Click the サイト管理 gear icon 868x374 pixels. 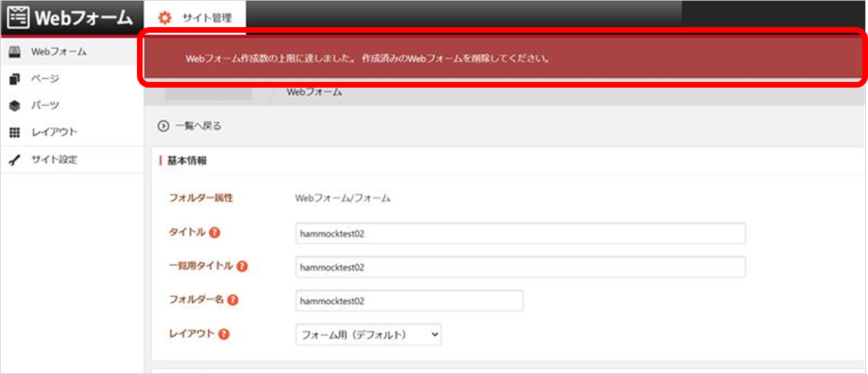click(x=165, y=19)
